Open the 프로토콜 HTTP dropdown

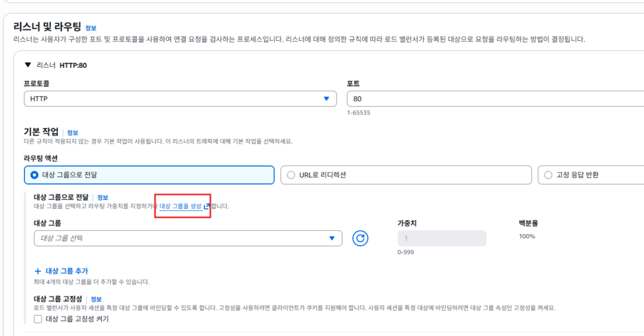pyautogui.click(x=180, y=99)
